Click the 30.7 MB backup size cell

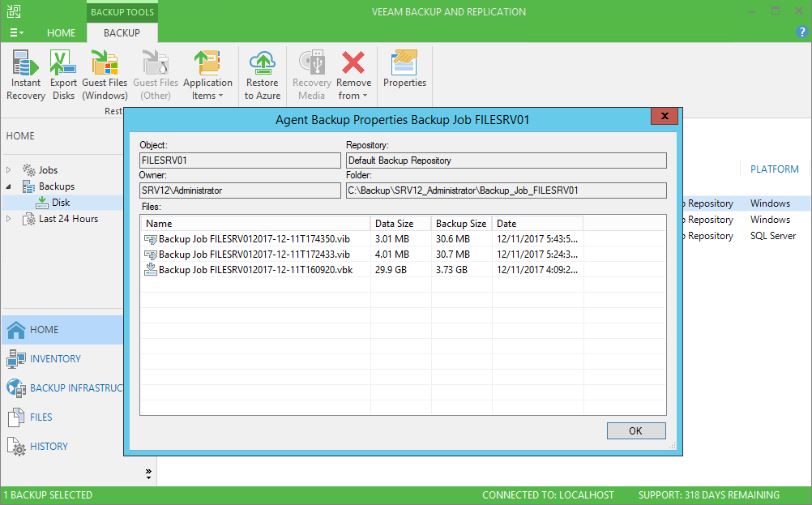pyautogui.click(x=453, y=255)
